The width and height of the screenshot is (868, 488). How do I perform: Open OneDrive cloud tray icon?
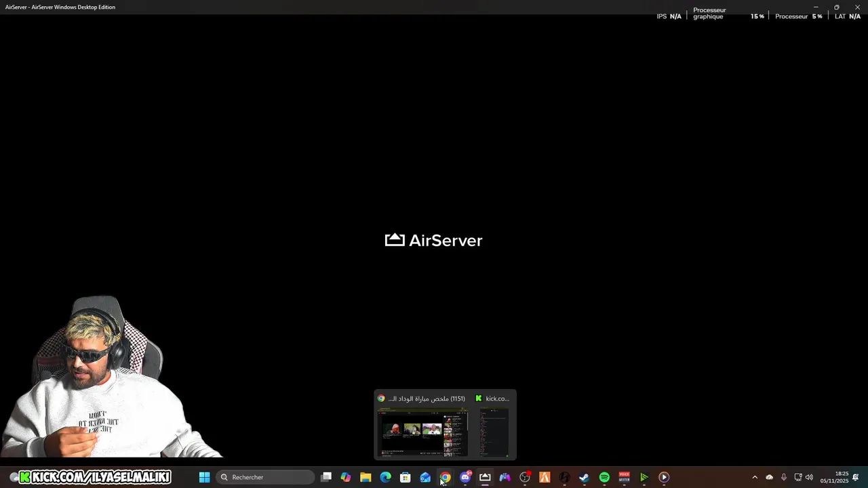pyautogui.click(x=769, y=477)
